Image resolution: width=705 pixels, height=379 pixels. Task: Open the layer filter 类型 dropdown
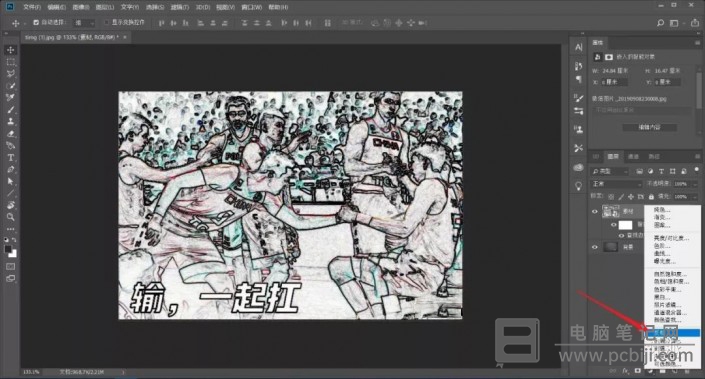point(610,171)
